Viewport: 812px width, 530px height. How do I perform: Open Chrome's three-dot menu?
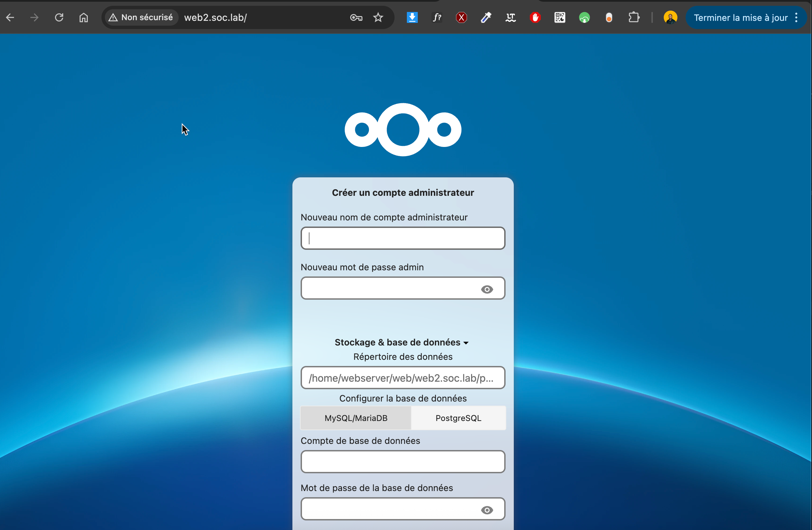point(796,17)
